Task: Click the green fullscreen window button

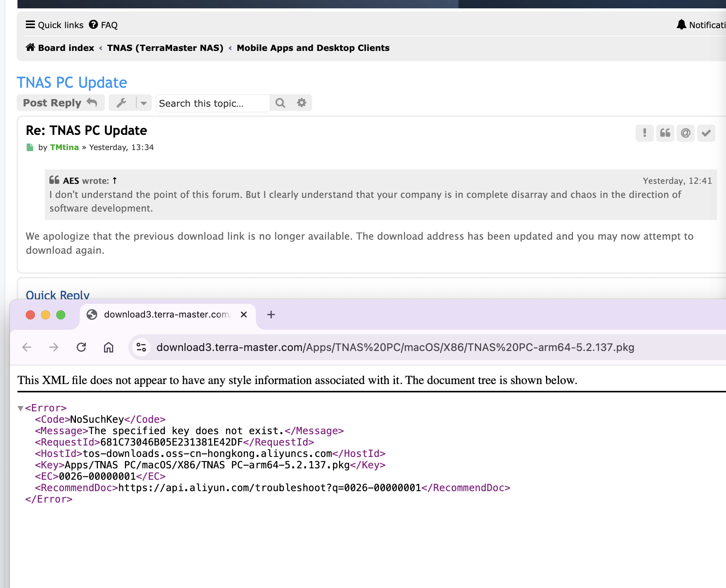Action: (61, 315)
